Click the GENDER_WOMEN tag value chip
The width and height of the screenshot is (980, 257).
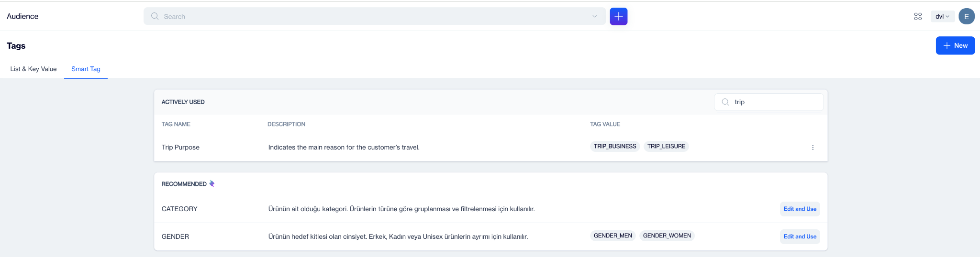[667, 236]
